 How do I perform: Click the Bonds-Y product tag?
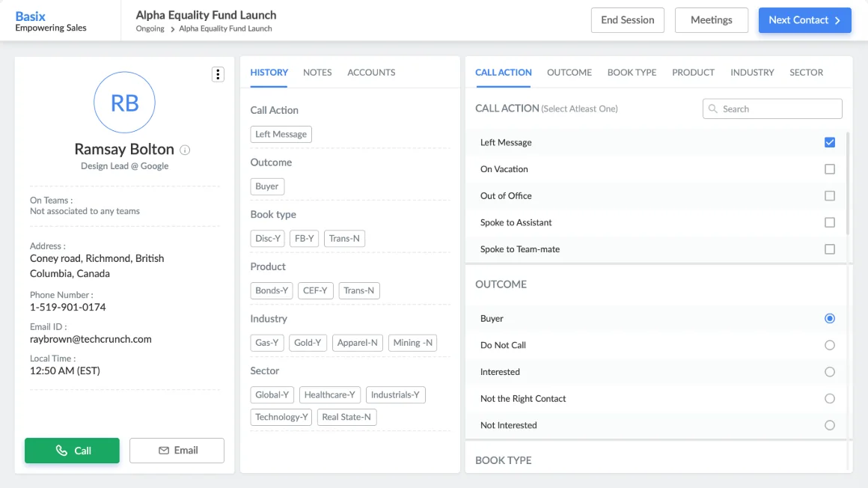[271, 290]
